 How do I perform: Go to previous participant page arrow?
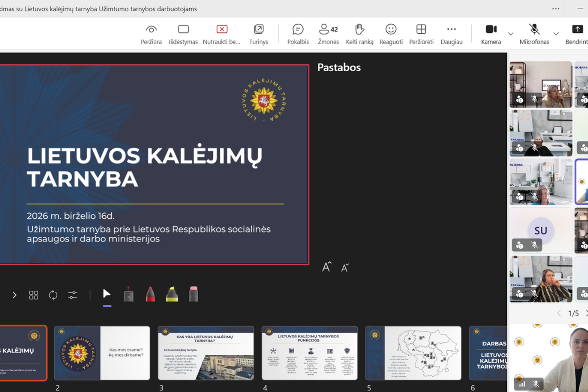click(x=559, y=313)
